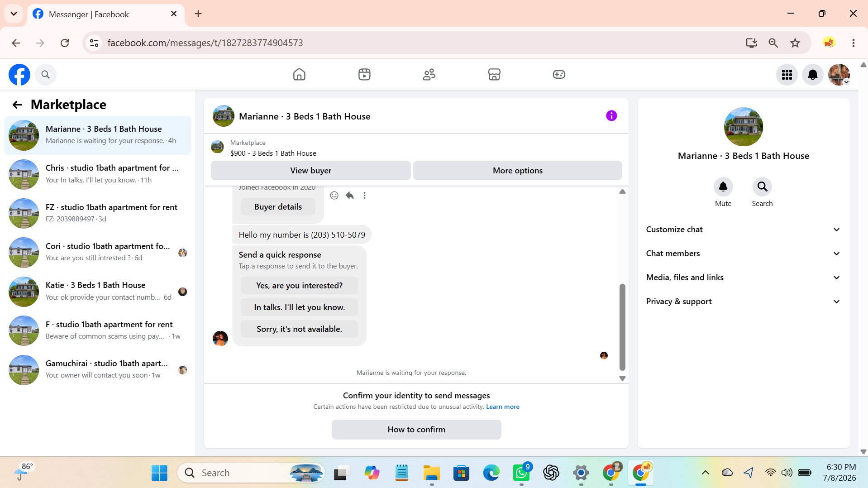Open the Gamuchirai studio 1bath conversation
This screenshot has width=868, height=488.
[98, 370]
